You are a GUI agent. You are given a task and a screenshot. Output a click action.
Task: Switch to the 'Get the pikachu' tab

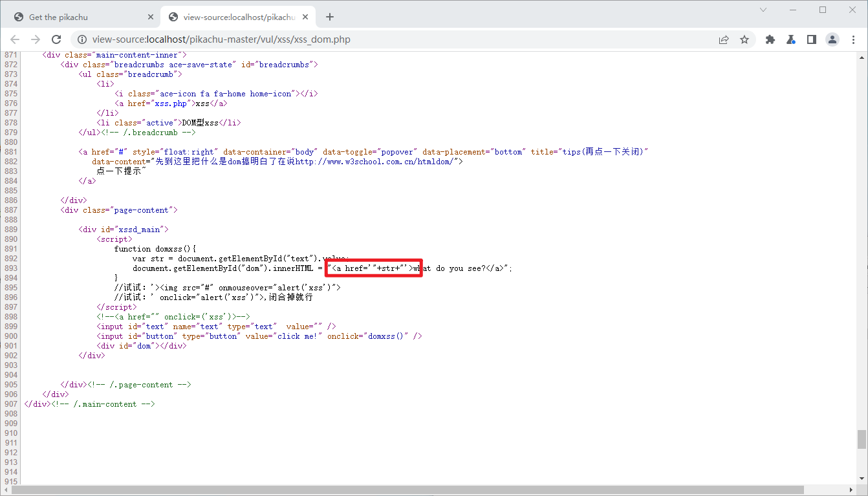pyautogui.click(x=78, y=17)
